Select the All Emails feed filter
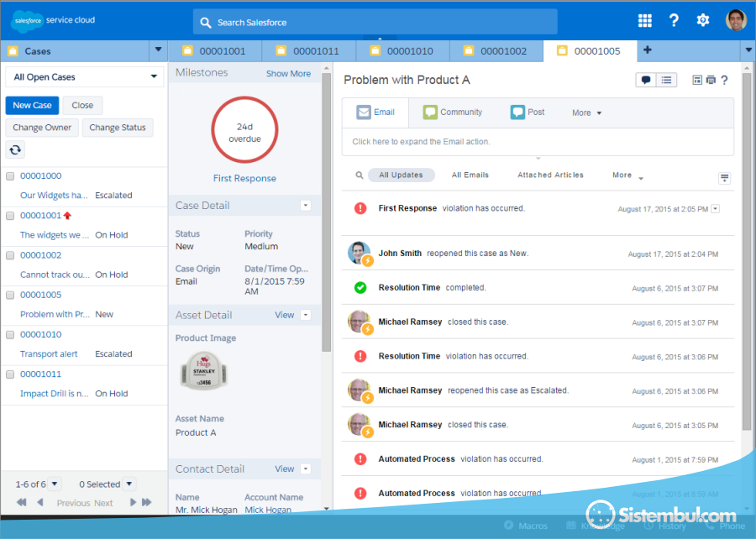The image size is (756, 539). (x=470, y=175)
